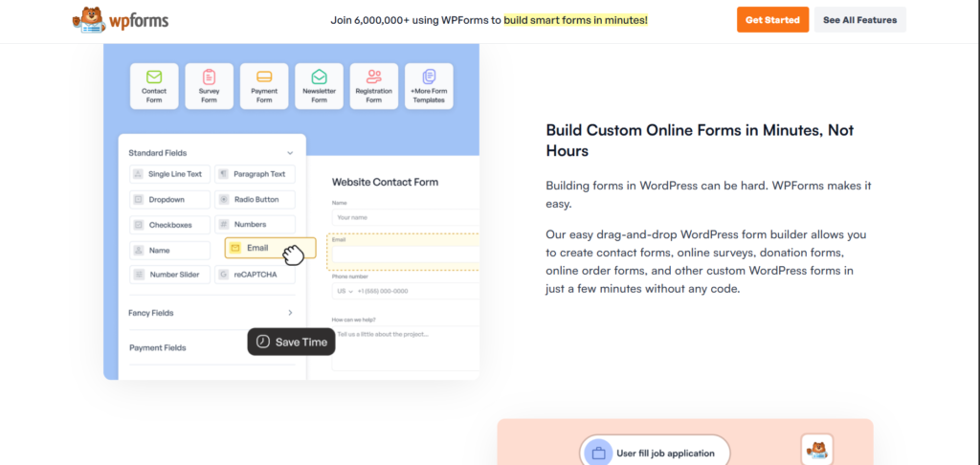Choose the Numbers field
Screen dimensions: 980x465
(255, 225)
